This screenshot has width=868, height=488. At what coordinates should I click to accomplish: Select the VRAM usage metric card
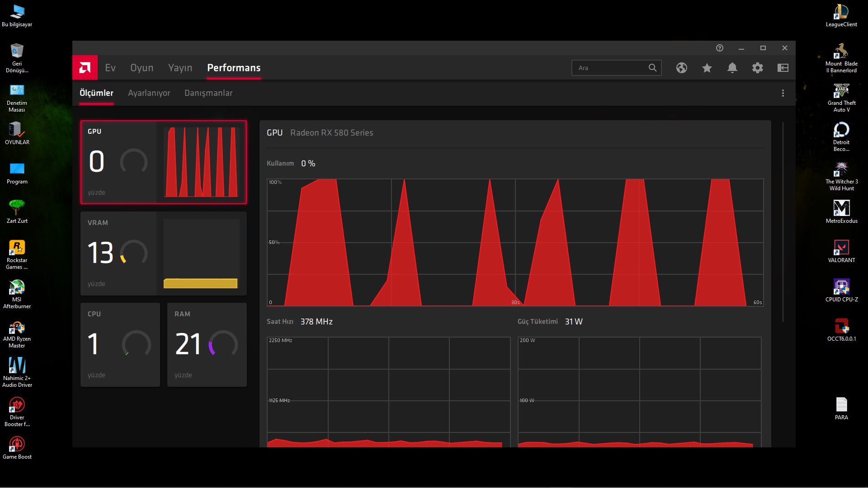164,253
